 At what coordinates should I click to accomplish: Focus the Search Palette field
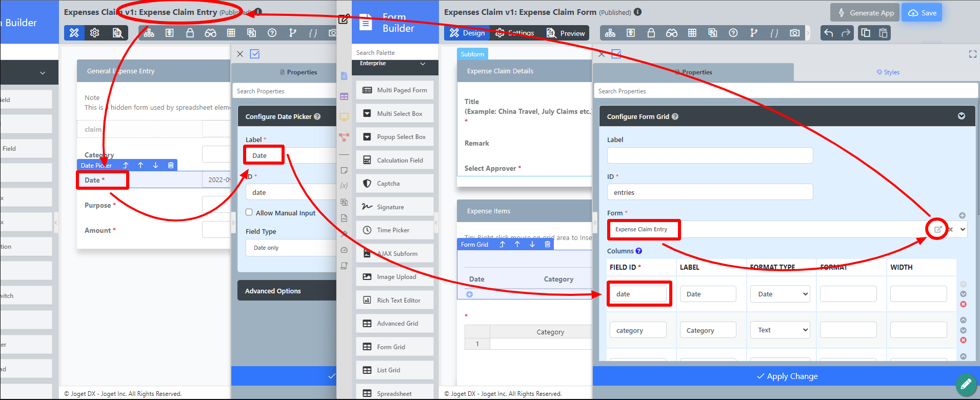pyautogui.click(x=395, y=53)
